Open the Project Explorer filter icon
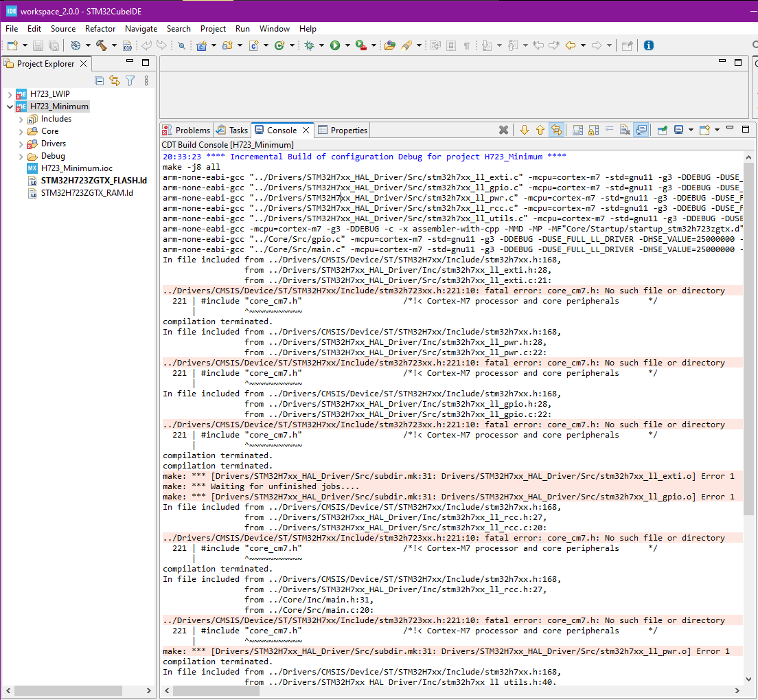758x700 pixels. [130, 80]
